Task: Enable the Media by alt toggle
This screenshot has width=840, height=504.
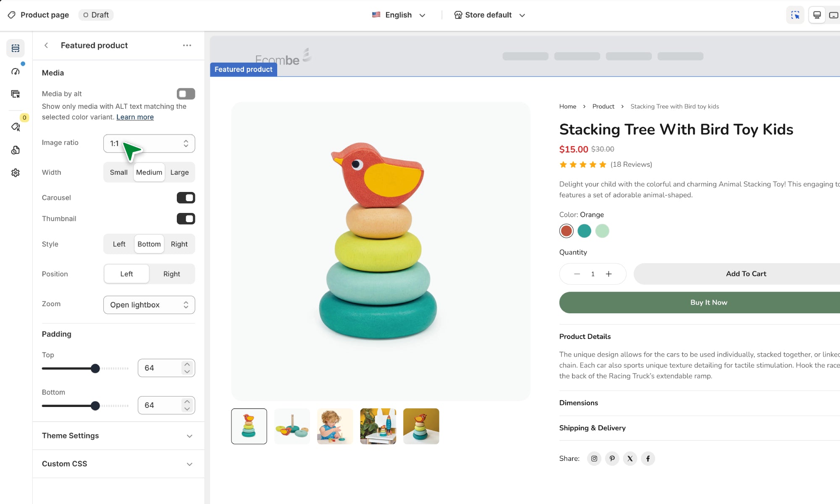Action: click(x=186, y=94)
